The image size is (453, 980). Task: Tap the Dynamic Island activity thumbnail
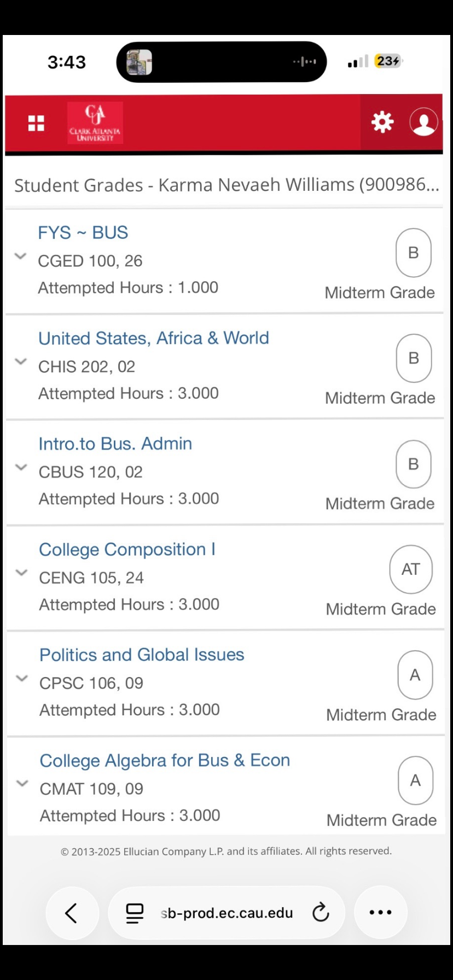140,62
